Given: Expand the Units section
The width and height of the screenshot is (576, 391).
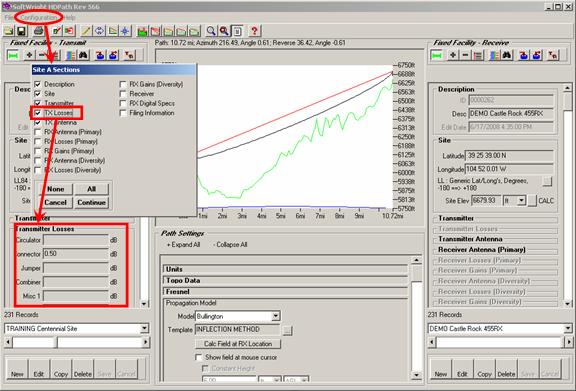Looking at the screenshot, I should pos(285,269).
